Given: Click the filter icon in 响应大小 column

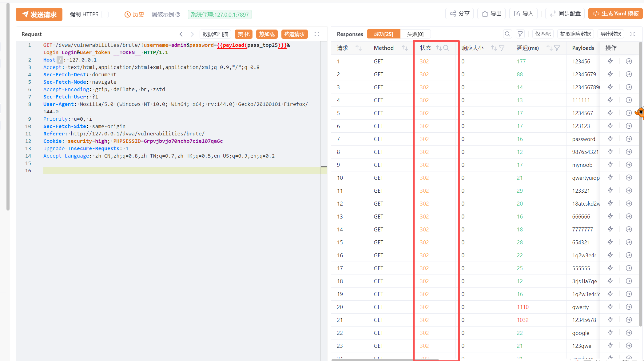Looking at the screenshot, I should [502, 48].
